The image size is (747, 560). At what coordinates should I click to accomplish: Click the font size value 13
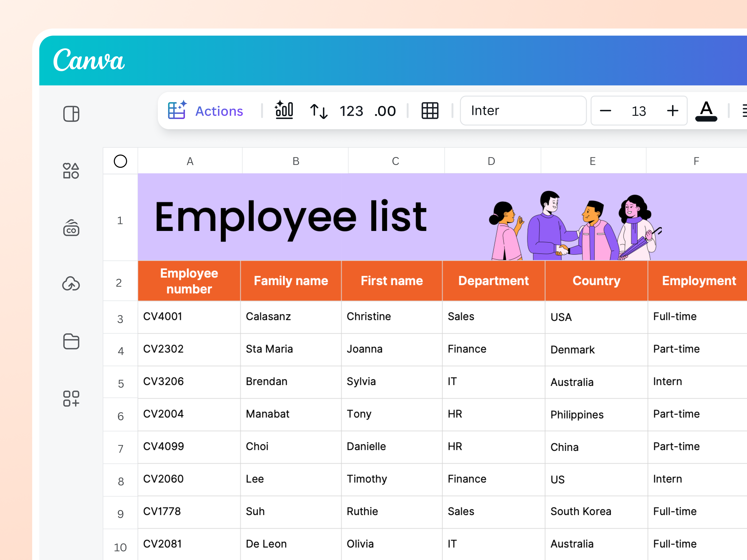click(x=639, y=111)
